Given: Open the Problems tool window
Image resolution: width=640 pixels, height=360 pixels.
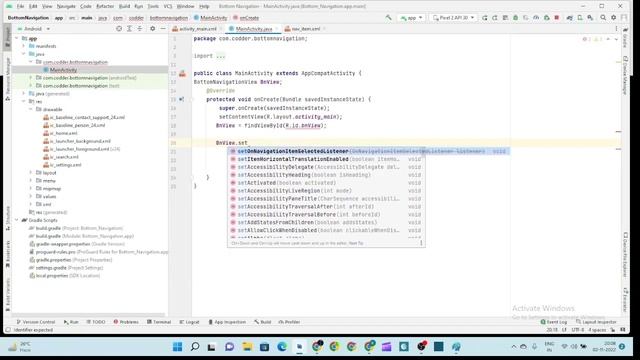Looking at the screenshot, I should tap(126, 322).
